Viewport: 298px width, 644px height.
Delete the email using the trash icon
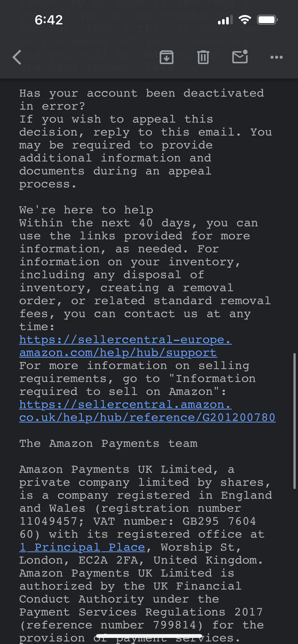pyautogui.click(x=203, y=57)
